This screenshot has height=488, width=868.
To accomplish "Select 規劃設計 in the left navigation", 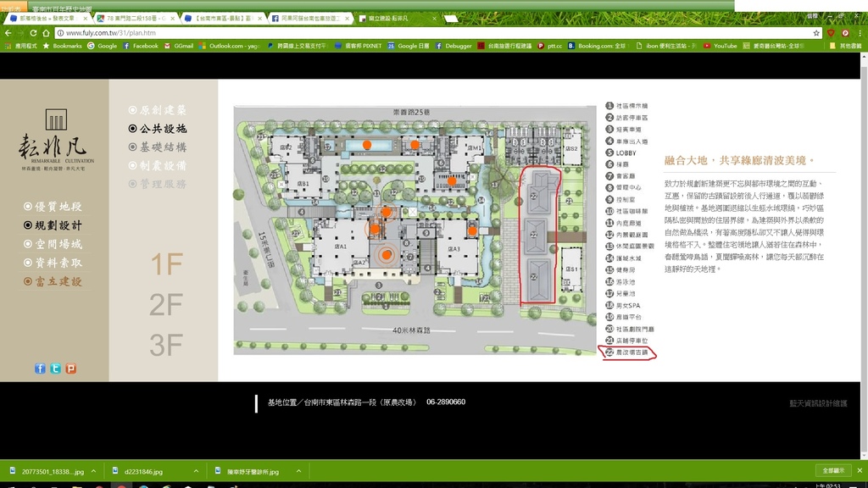I will point(53,225).
